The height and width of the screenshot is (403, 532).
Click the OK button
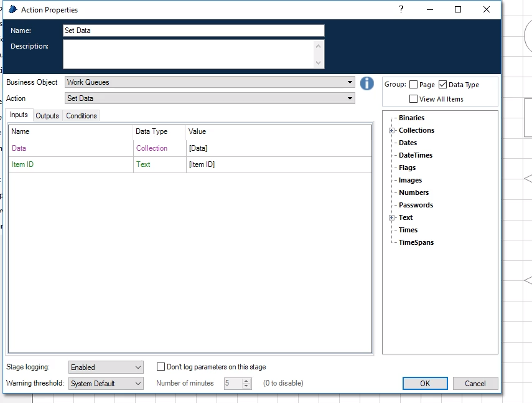(425, 383)
